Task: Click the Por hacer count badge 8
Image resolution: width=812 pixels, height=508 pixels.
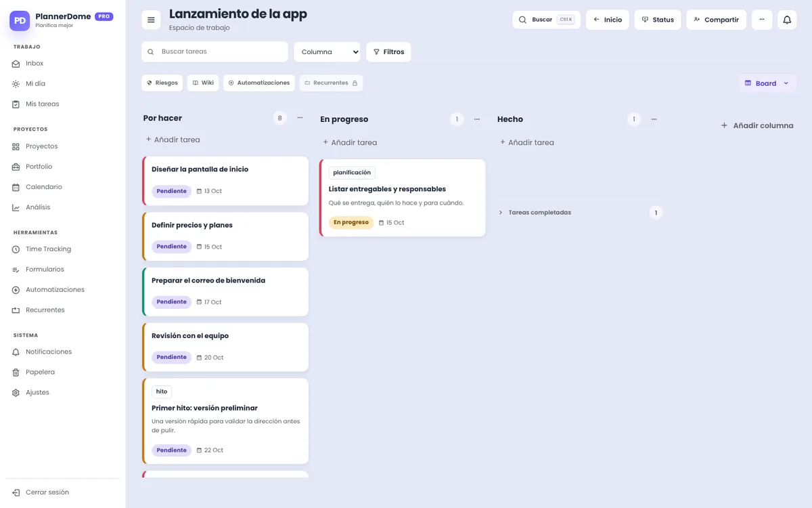Action: click(280, 118)
